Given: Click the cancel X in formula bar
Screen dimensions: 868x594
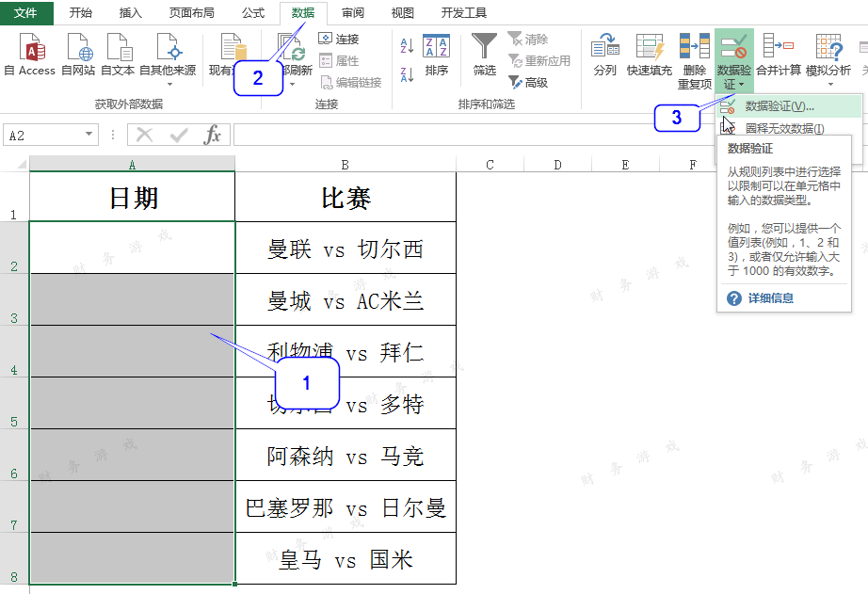Looking at the screenshot, I should click(x=144, y=135).
